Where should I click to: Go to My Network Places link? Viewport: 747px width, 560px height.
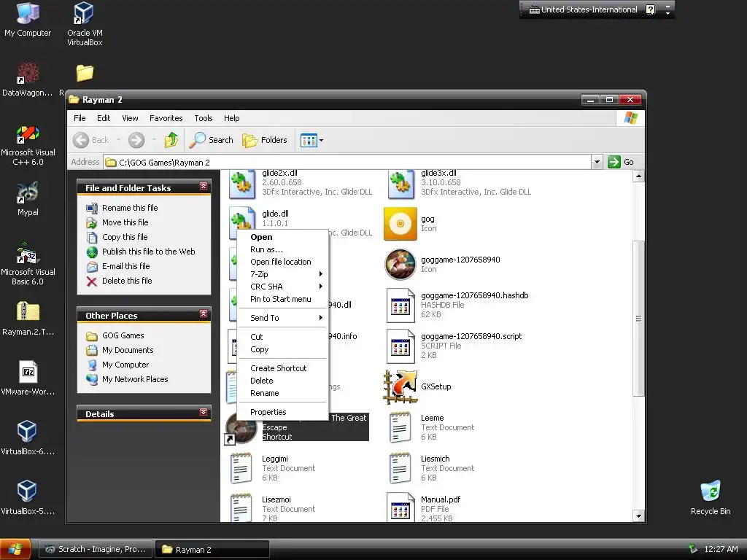point(135,379)
